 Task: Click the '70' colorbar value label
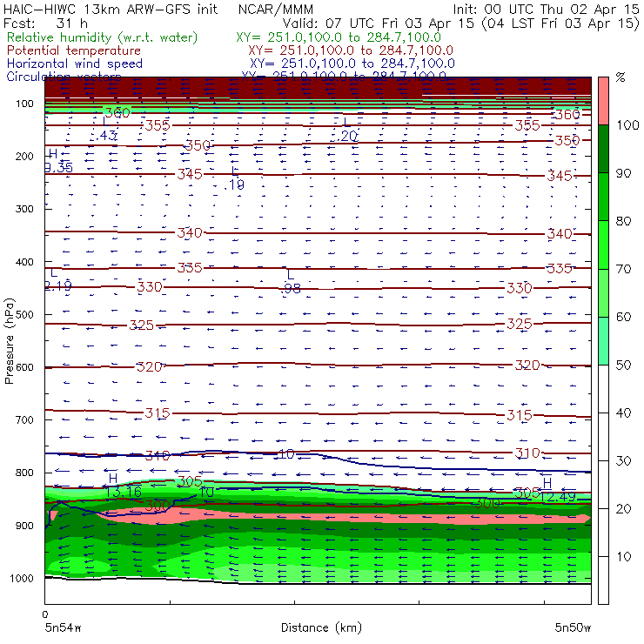(623, 269)
